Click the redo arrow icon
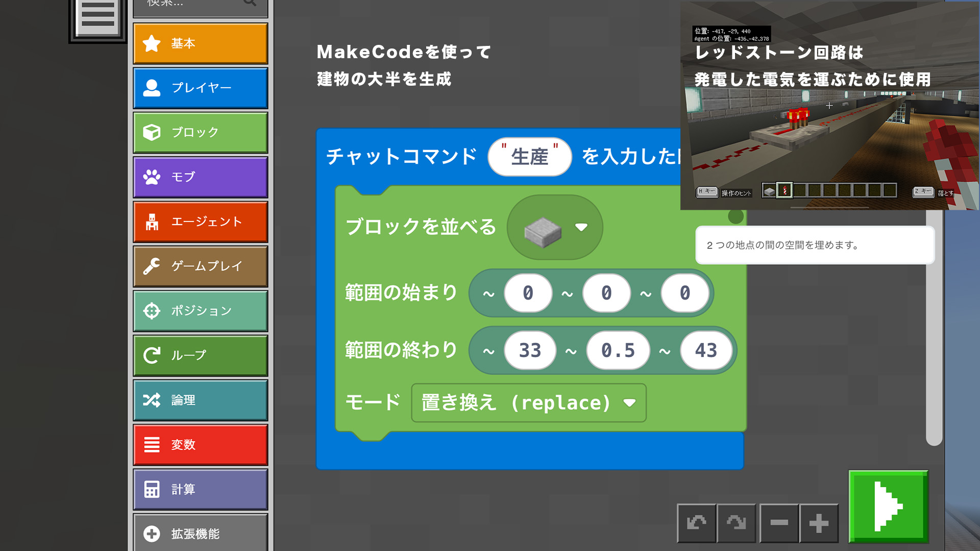 coord(736,523)
